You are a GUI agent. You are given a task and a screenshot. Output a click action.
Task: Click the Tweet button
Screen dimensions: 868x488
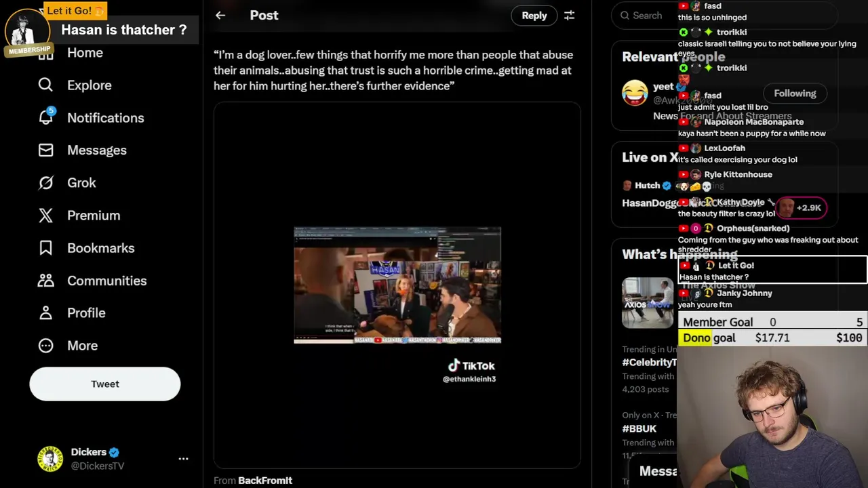[105, 384]
